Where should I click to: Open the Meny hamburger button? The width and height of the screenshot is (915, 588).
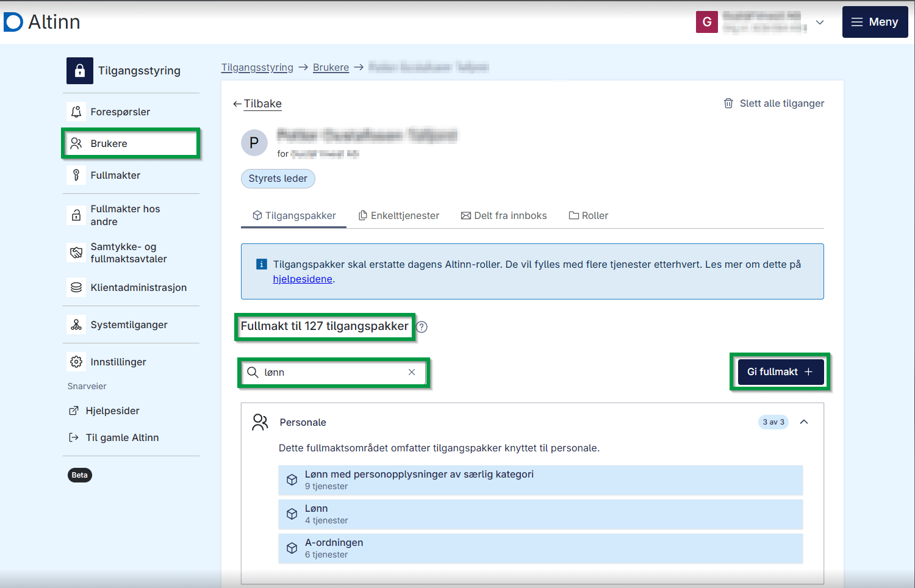(875, 22)
